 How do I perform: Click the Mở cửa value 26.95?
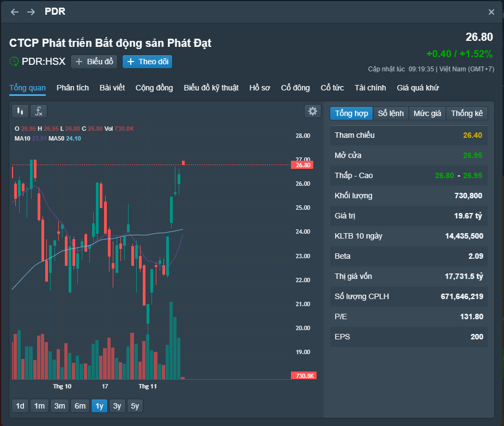[472, 155]
